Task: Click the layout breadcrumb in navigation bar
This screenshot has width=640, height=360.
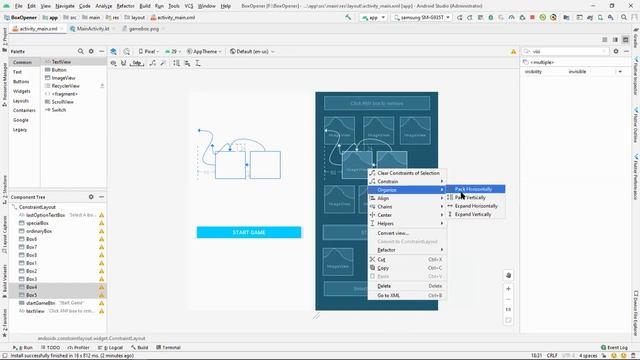Action: tap(135, 18)
